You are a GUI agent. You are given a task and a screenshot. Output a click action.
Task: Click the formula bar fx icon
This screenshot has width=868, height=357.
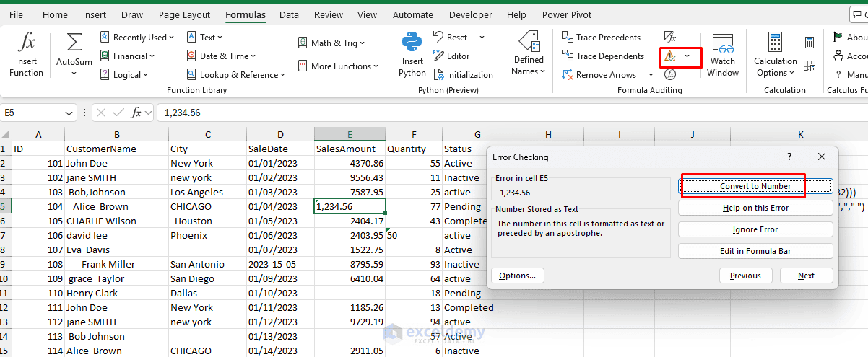point(136,113)
